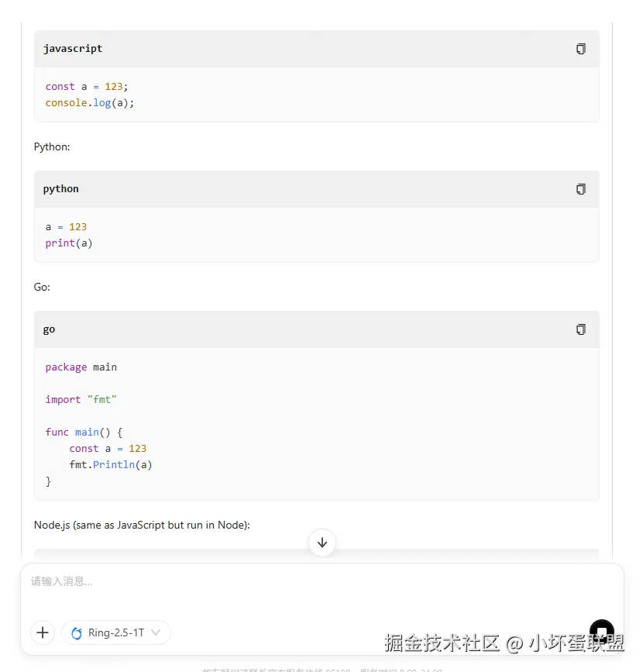Click the javascript code block header label
The width and height of the screenshot is (643, 672).
coord(73,49)
